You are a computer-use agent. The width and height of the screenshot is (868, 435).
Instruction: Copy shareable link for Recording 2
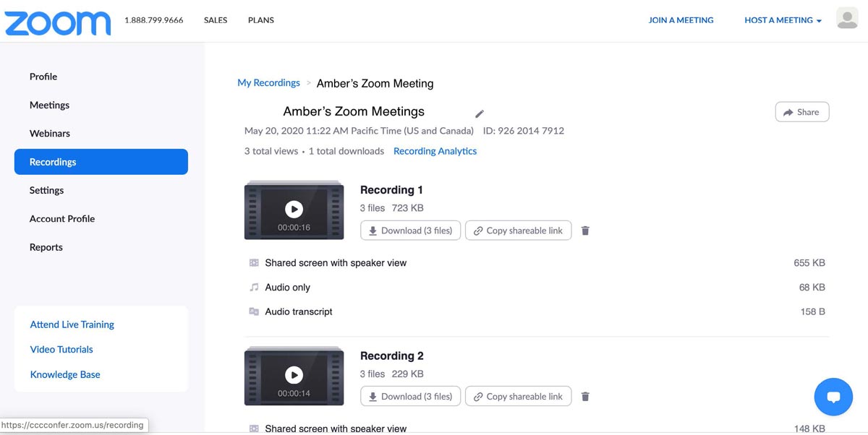[518, 396]
